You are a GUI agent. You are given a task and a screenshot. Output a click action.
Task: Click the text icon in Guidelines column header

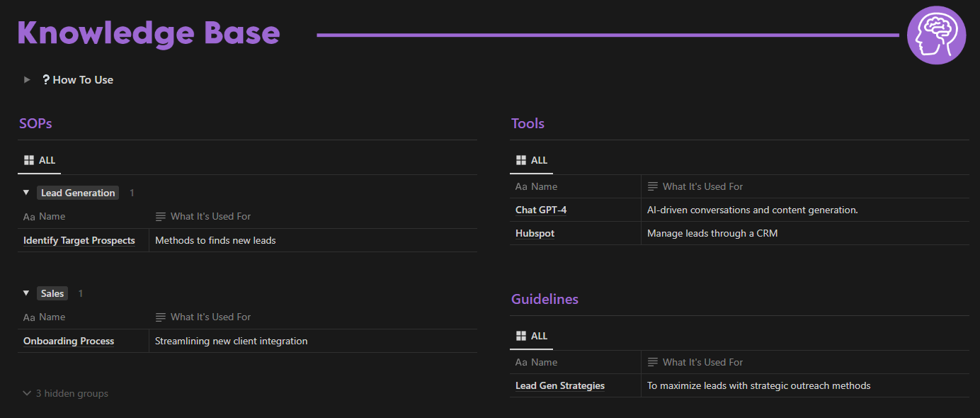(653, 363)
